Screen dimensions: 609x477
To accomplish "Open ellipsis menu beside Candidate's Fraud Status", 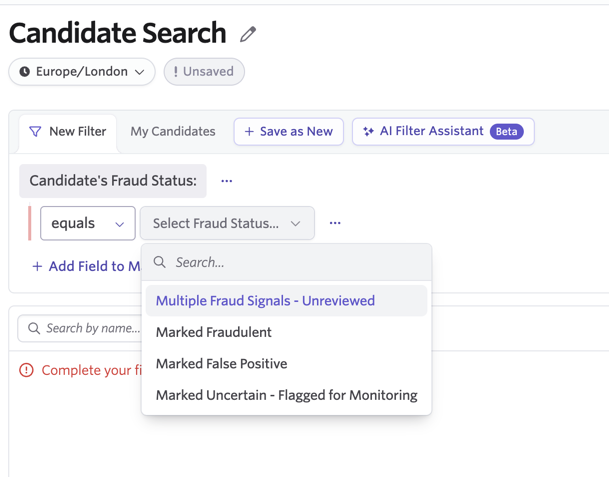I will tap(226, 181).
